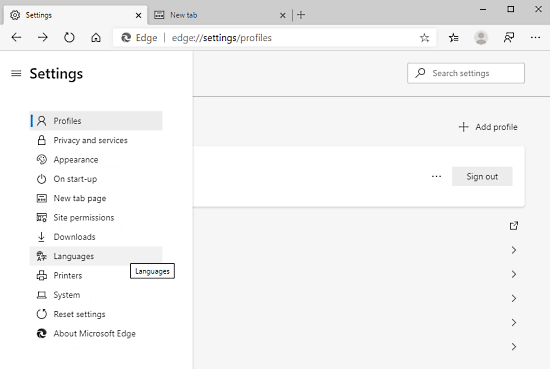The height and width of the screenshot is (369, 550).
Task: Open On start-up settings
Action: [x=96, y=179]
